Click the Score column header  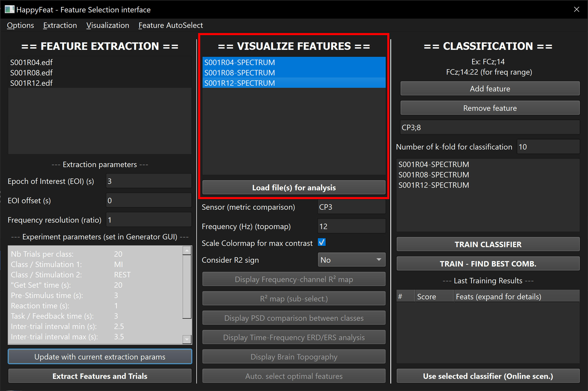point(434,296)
